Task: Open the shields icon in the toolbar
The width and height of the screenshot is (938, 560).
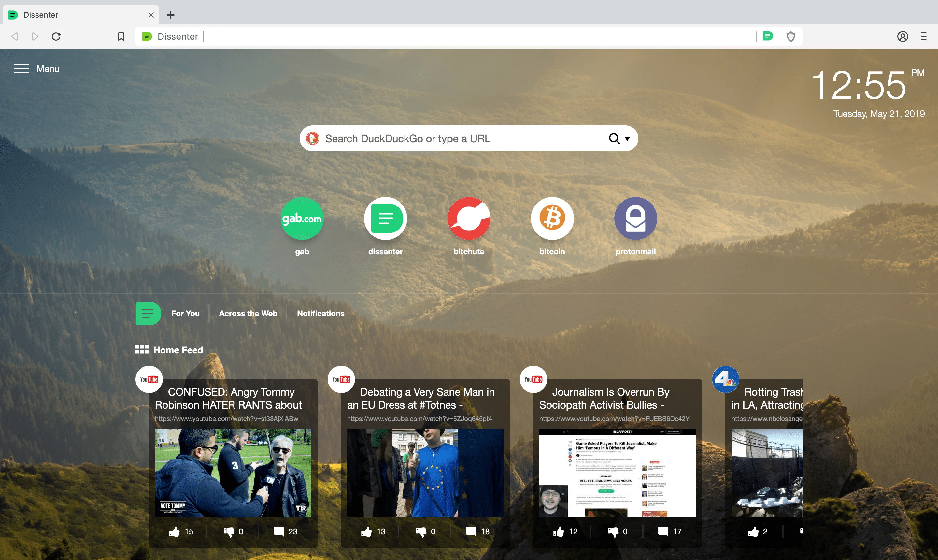Action: 791,36
